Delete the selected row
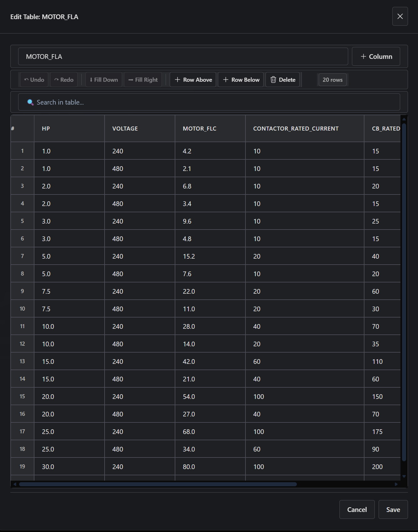The image size is (418, 532). tap(283, 80)
